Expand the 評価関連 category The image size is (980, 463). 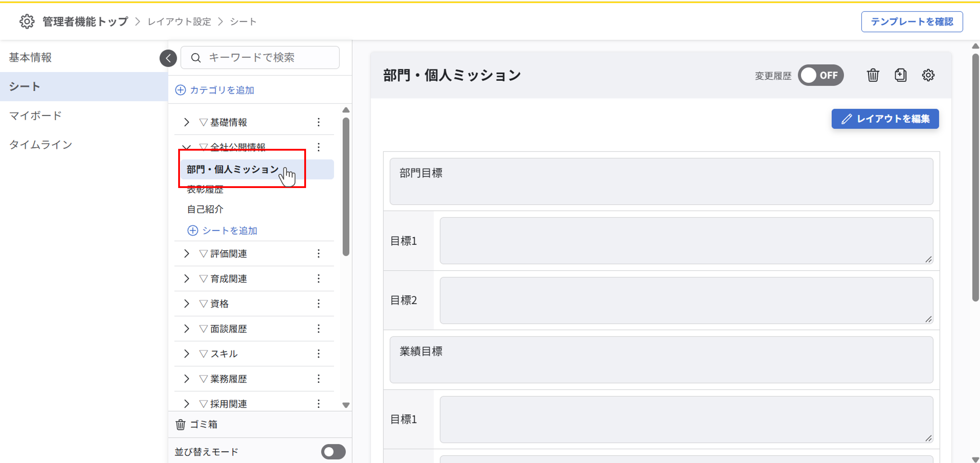(x=186, y=254)
